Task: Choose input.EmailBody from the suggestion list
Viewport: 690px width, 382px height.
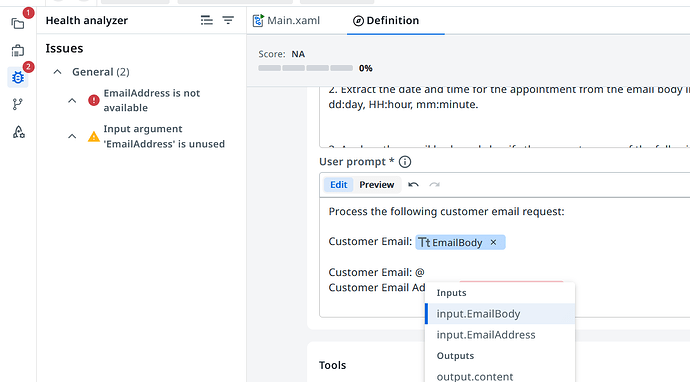Action: point(500,314)
